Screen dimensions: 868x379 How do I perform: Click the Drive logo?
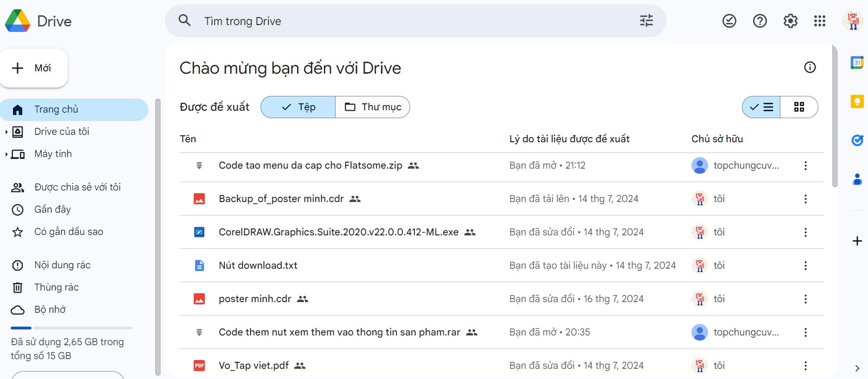click(x=38, y=21)
